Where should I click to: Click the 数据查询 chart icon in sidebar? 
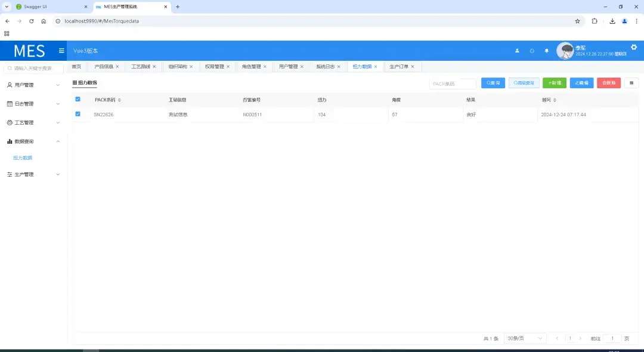tap(10, 141)
